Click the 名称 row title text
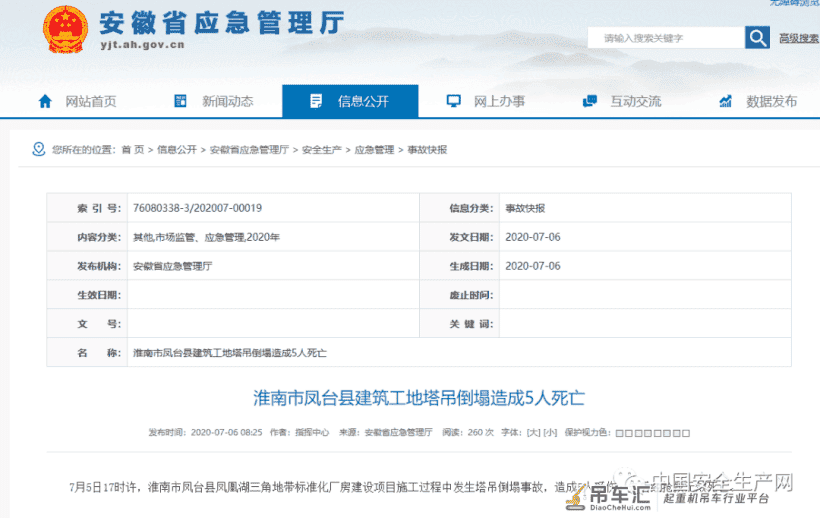 coord(230,353)
